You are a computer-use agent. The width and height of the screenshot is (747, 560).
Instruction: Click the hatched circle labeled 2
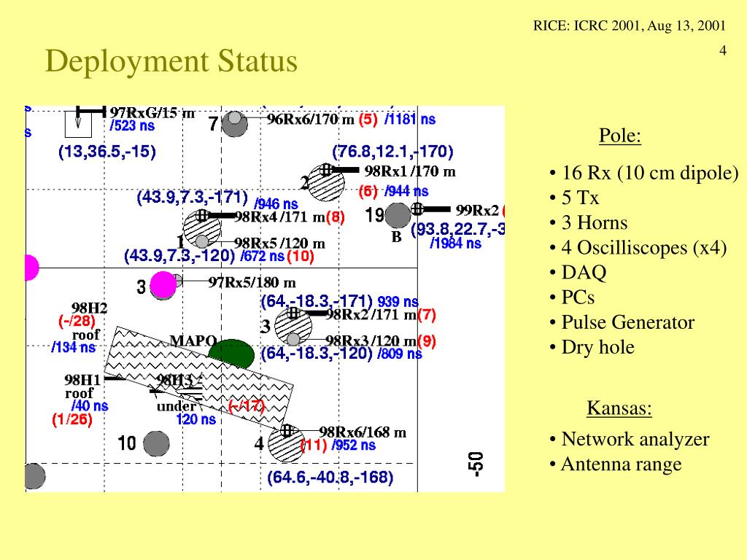[326, 183]
